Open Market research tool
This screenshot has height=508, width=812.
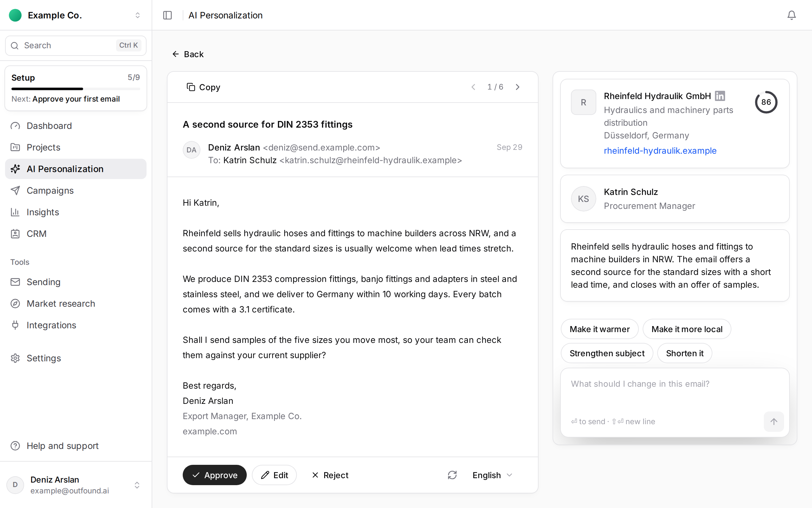point(76,304)
